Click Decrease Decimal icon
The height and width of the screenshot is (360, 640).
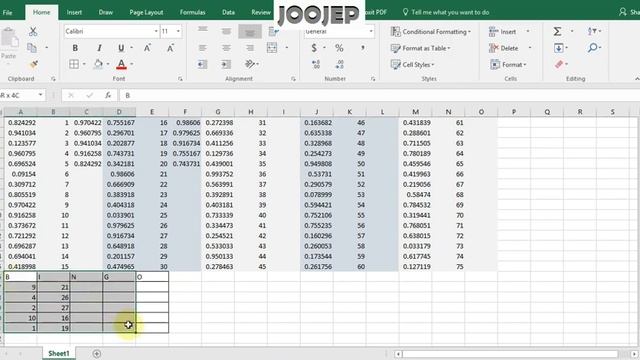point(340,64)
